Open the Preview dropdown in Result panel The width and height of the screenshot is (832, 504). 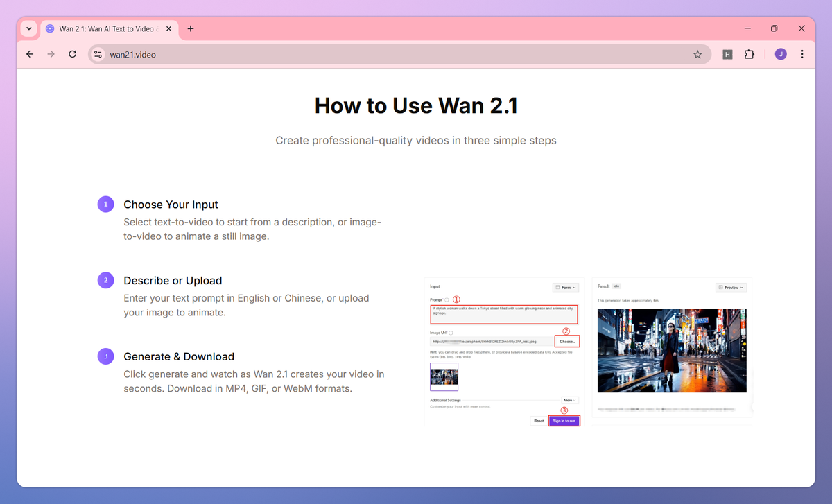(731, 287)
